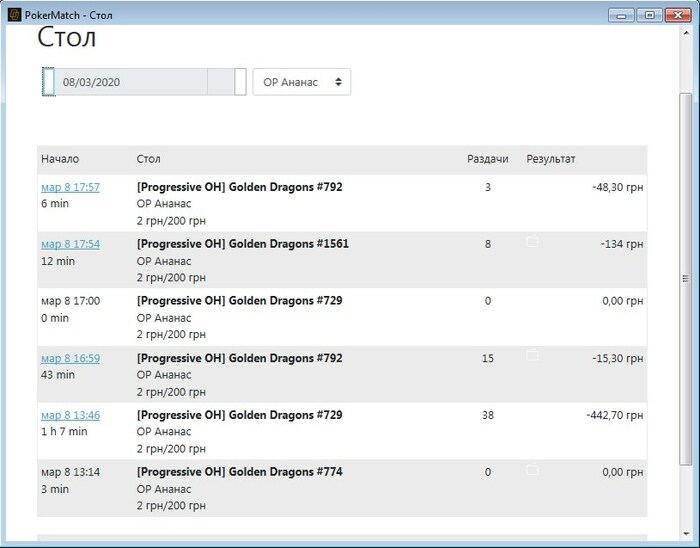Open the session link мар 8 17:54
The width and height of the screenshot is (700, 548).
pos(71,244)
